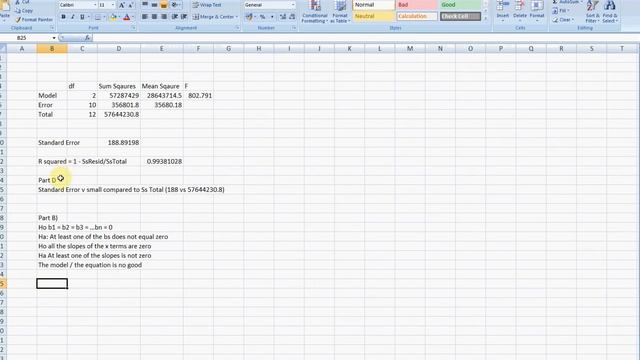Select the 'Mean Sqaure' header cell
640x360 pixels.
[x=162, y=86]
